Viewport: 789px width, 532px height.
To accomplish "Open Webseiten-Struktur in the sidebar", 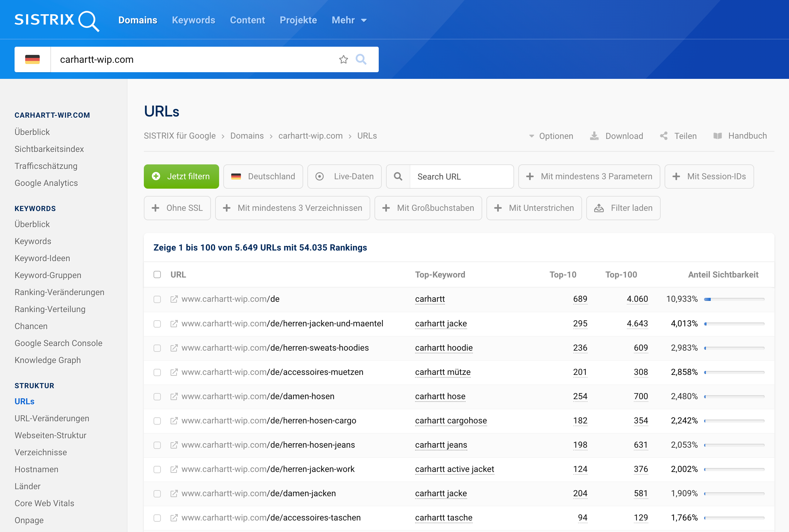I will (51, 435).
